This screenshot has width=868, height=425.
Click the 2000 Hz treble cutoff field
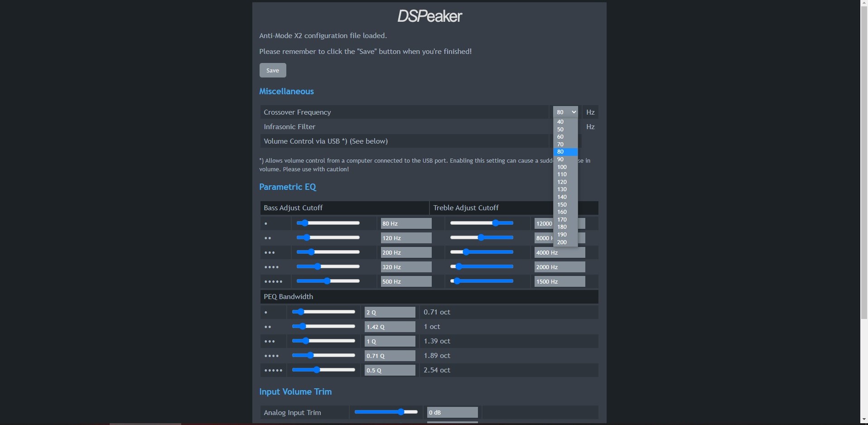pyautogui.click(x=559, y=267)
